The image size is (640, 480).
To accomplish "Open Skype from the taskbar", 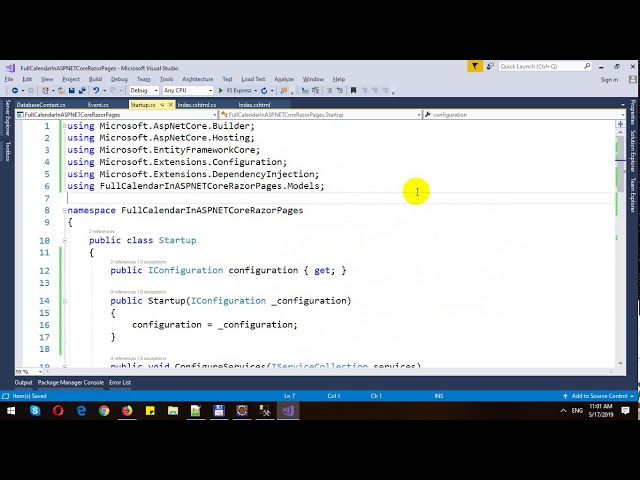I will pos(35,411).
